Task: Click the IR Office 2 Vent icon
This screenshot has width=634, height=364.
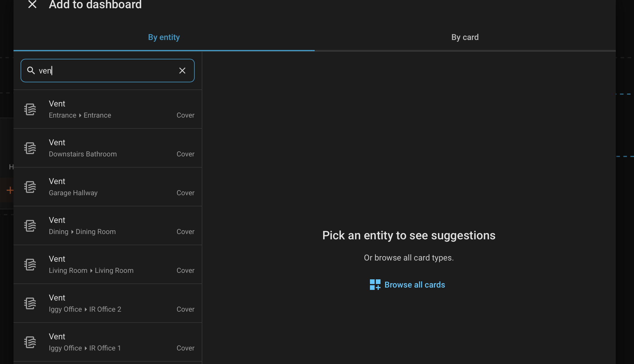Action: coord(30,303)
